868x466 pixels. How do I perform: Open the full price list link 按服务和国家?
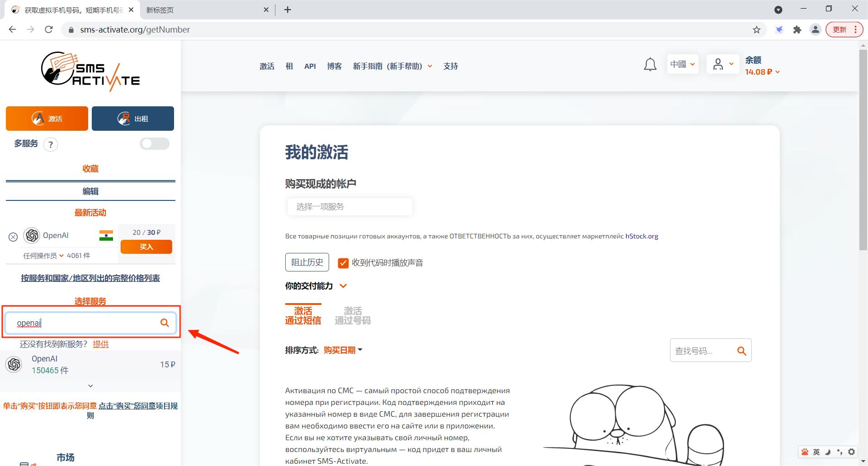coord(90,278)
